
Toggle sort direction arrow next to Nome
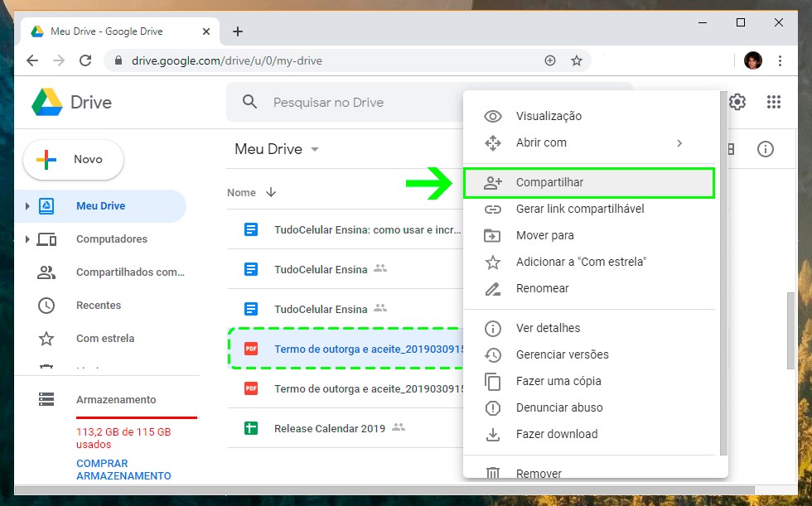[x=271, y=192]
